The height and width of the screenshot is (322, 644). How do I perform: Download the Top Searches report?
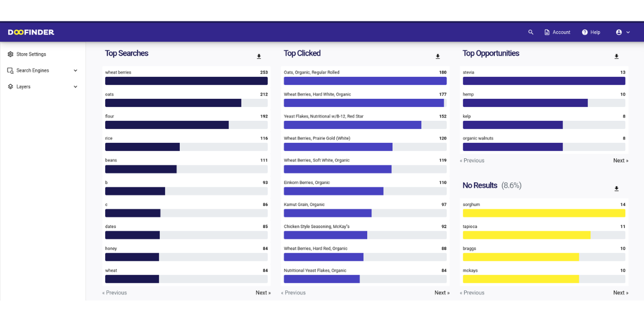(259, 56)
